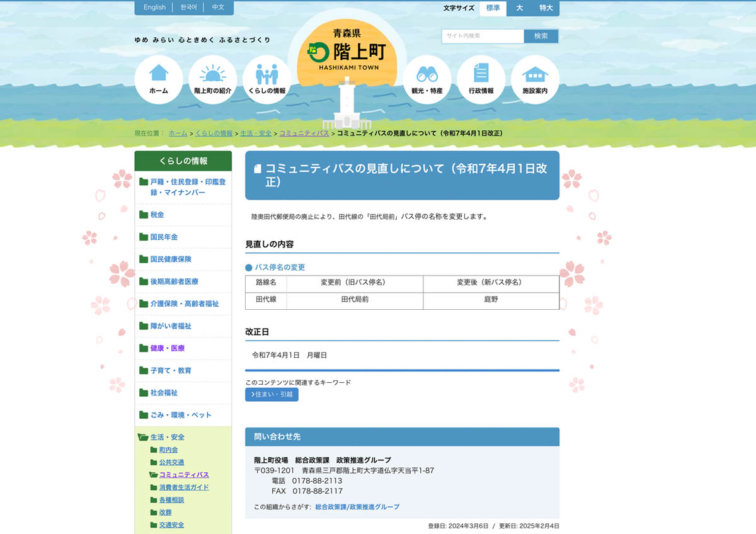Screen dimensions: 756x534
Task: Click the folder icon beside 国民健康保険
Action: pos(144,259)
